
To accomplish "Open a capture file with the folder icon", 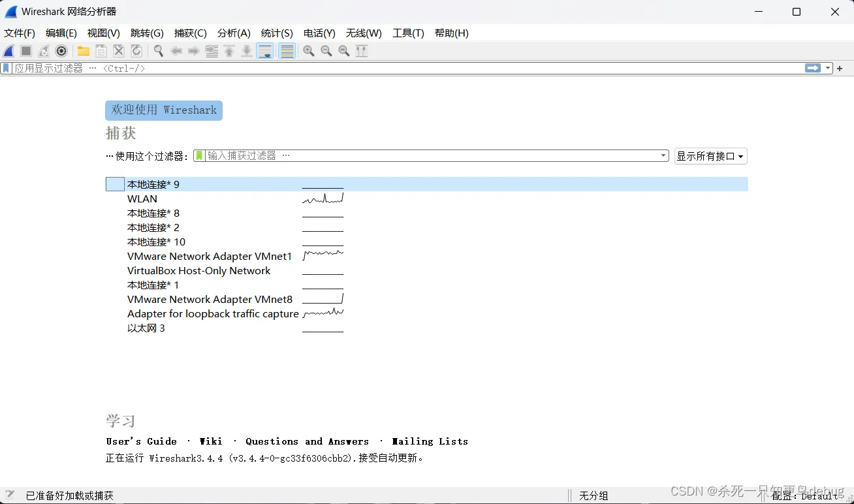I will (84, 51).
